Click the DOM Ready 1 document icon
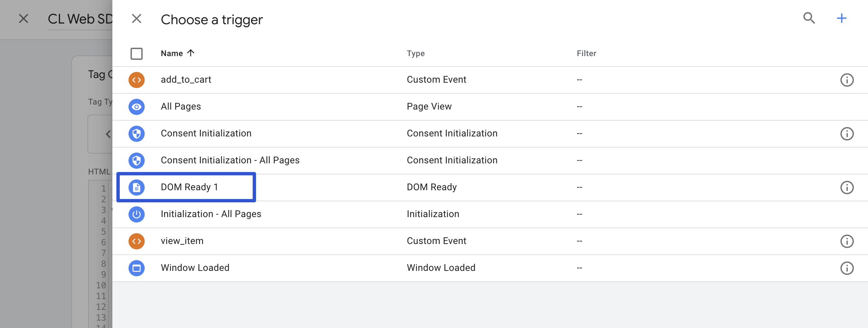Viewport: 868px width, 328px height. pyautogui.click(x=137, y=187)
